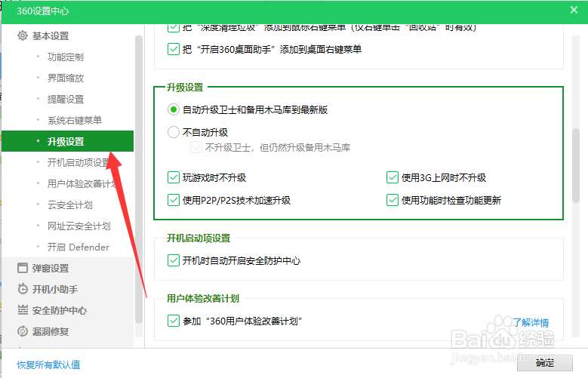Open 功能定制 settings page
Viewport: 588px width, 378px height.
coord(65,57)
